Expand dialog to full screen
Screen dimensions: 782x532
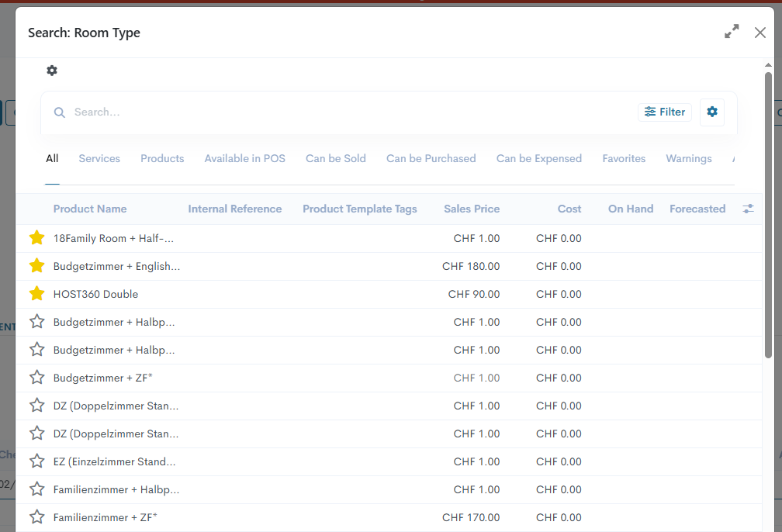pyautogui.click(x=732, y=32)
